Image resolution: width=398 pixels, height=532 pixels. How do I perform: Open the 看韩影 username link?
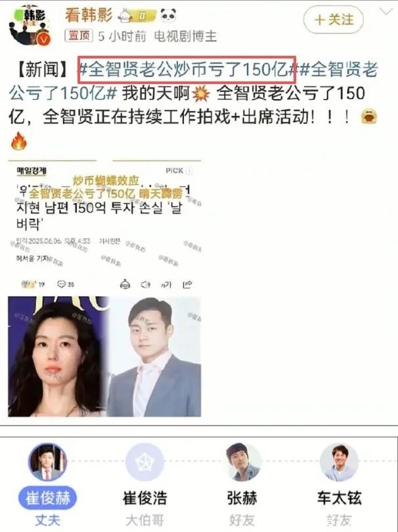tap(89, 15)
